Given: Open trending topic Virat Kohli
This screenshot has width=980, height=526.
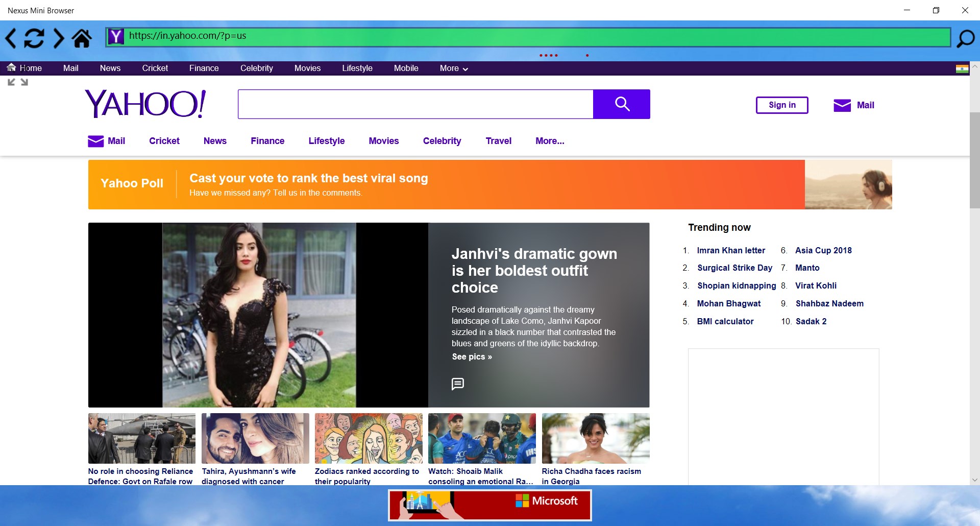Looking at the screenshot, I should [x=816, y=286].
